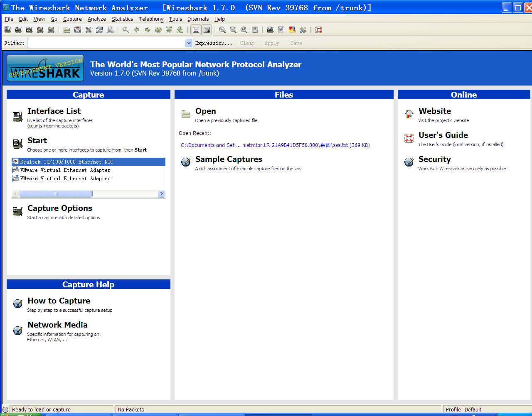Click the resize all columns toolbar icon
Screen dimensions: 532x416
255,30
